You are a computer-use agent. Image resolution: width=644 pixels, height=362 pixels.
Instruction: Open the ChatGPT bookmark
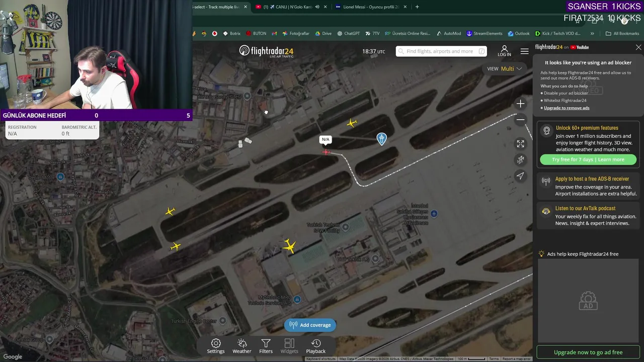(348, 34)
